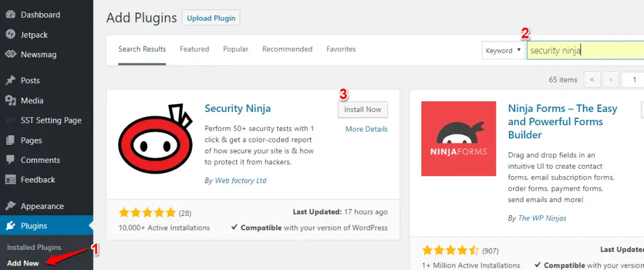Click the Ninja Forms plugin logo

point(458,138)
